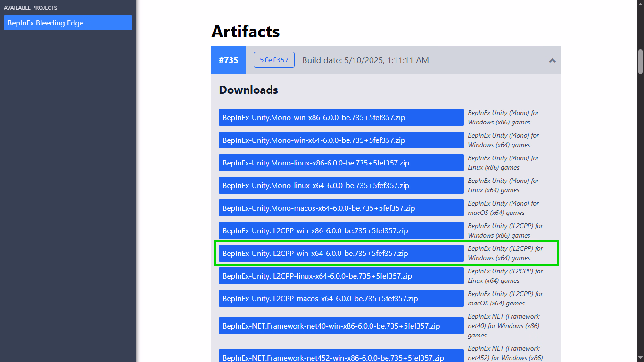Download BepInEx-Unity.IL2CPP-win-x64 zip

341,253
